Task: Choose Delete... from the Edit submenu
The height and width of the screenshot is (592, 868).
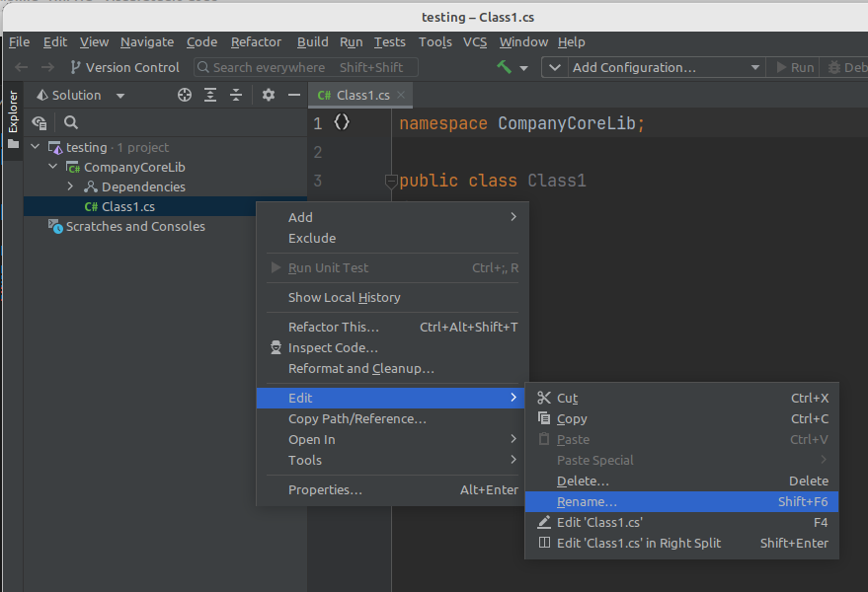Action: click(x=583, y=481)
